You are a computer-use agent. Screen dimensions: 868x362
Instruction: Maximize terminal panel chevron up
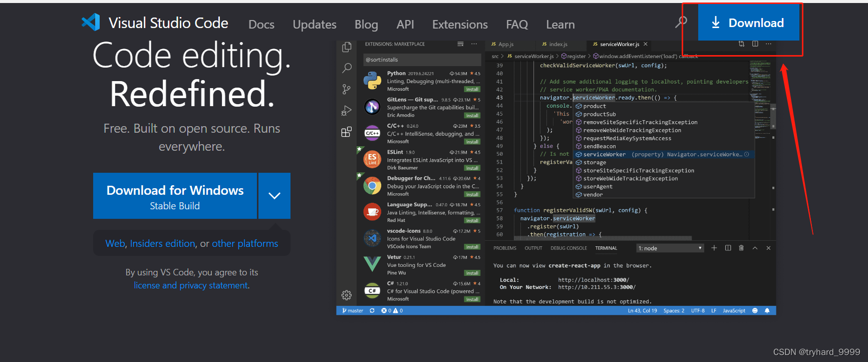(x=755, y=248)
